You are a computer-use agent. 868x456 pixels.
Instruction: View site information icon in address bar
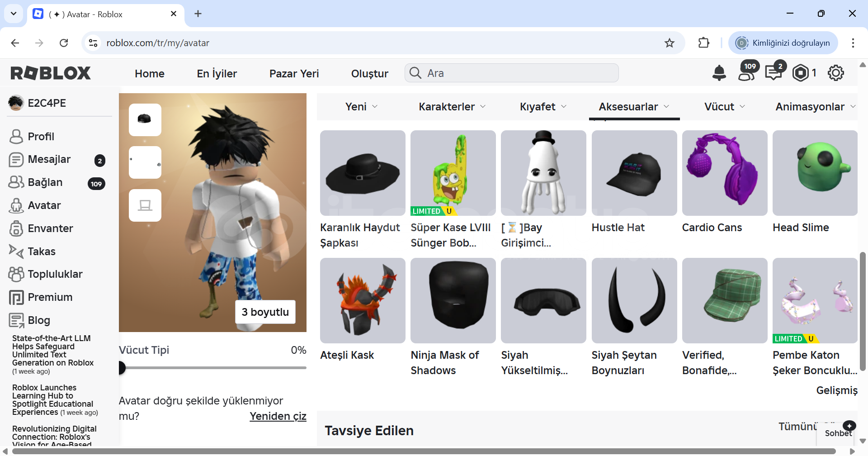click(x=93, y=43)
